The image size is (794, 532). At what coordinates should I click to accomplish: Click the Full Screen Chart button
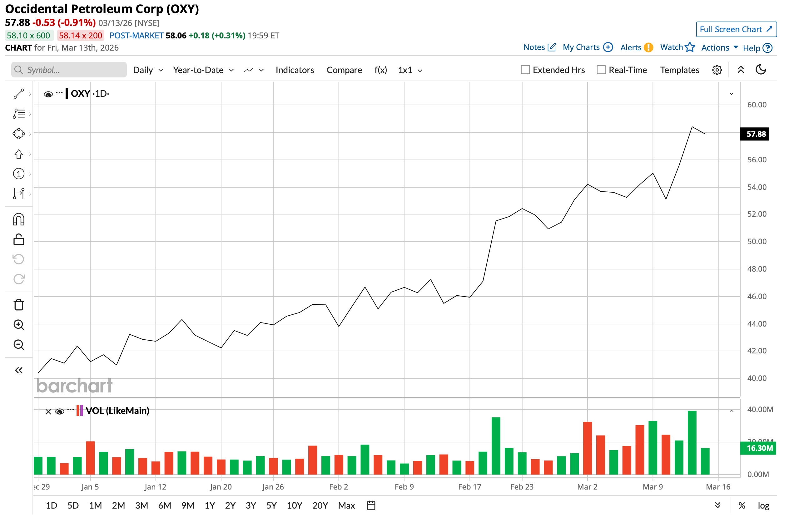coord(736,30)
